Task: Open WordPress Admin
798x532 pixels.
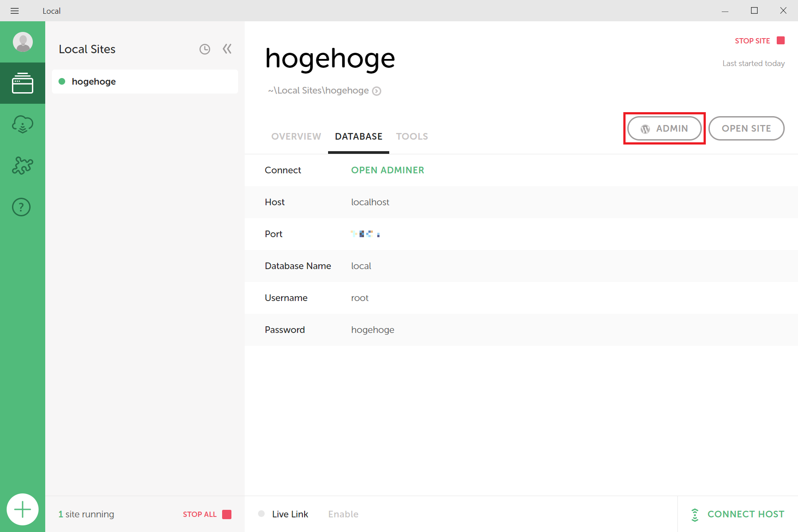Action: click(664, 129)
